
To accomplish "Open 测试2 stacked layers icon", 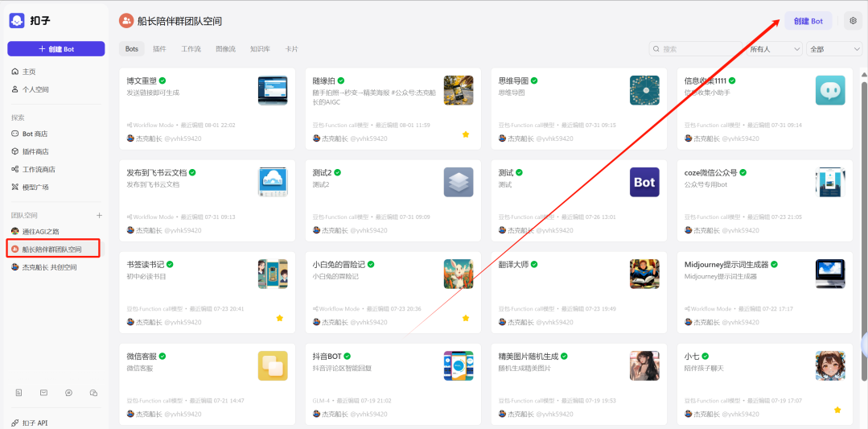I will (x=458, y=182).
